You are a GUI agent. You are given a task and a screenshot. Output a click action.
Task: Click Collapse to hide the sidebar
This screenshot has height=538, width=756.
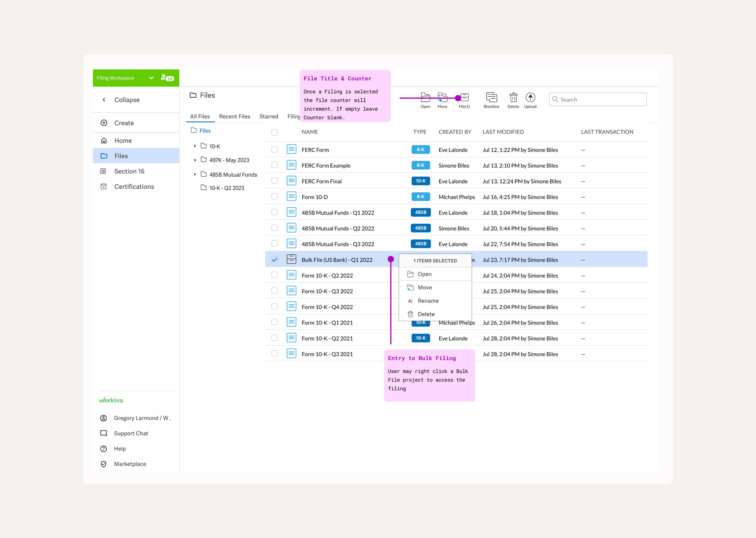127,100
